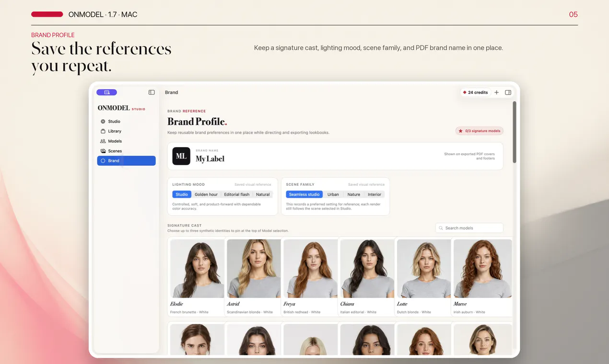This screenshot has width=609, height=364.
Task: Select the Seamless studio scene family
Action: point(304,194)
